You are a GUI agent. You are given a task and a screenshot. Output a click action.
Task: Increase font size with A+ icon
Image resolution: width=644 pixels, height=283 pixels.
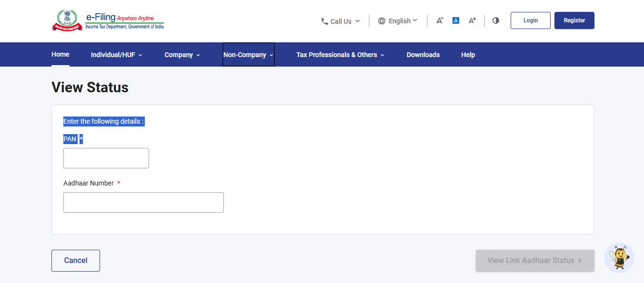tap(472, 20)
